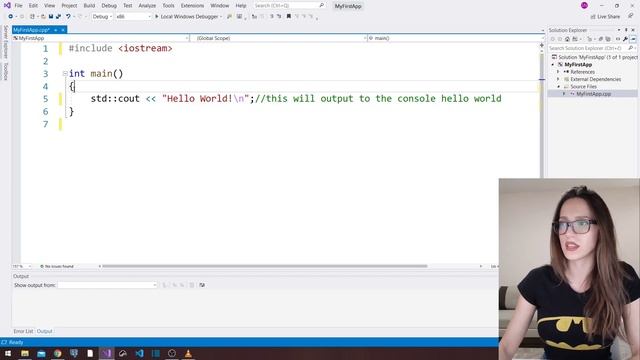Open the Server Explorer side tab
Image resolution: width=640 pixels, height=360 pixels.
tap(6, 42)
